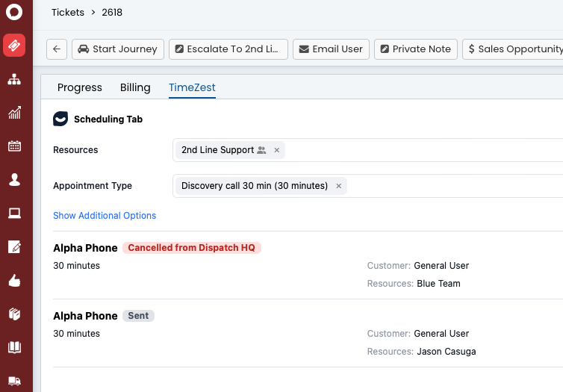The height and width of the screenshot is (392, 563).
Task: Open the user silhouette icon in sidebar
Action: (x=14, y=180)
